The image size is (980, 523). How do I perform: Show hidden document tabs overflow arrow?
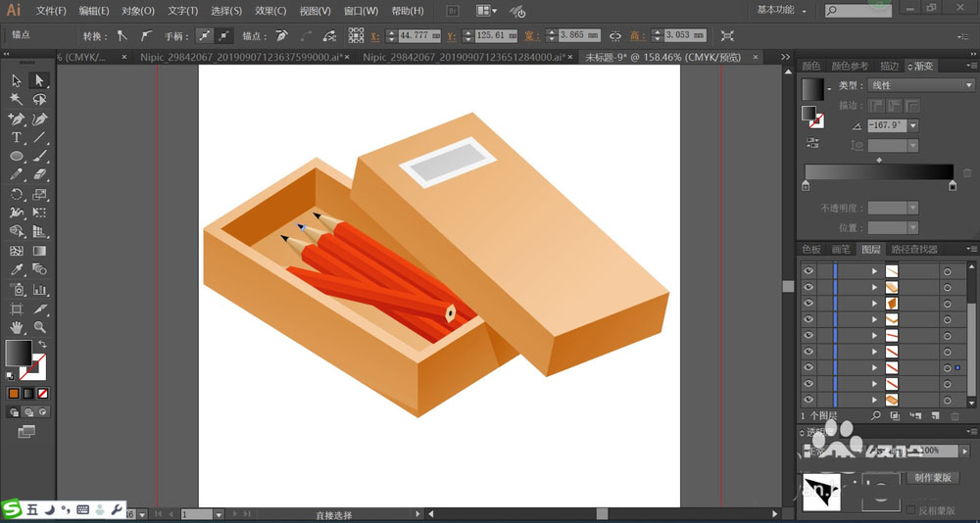pos(786,57)
